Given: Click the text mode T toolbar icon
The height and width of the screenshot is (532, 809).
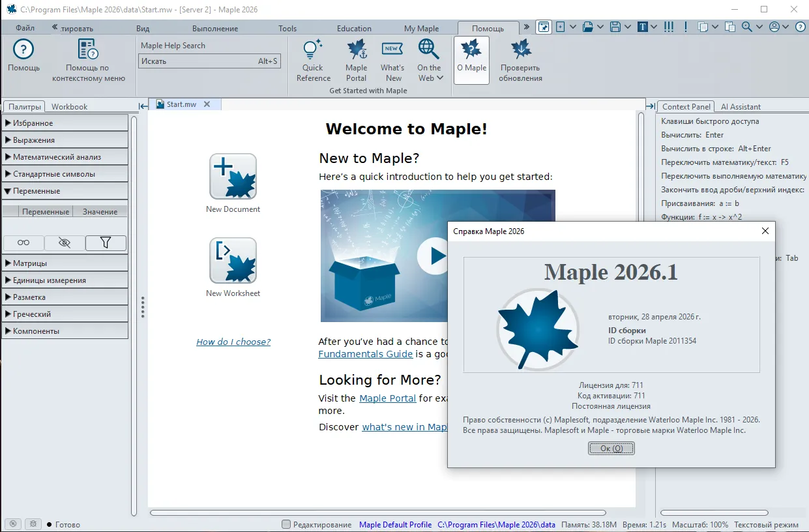Looking at the screenshot, I should point(643,27).
